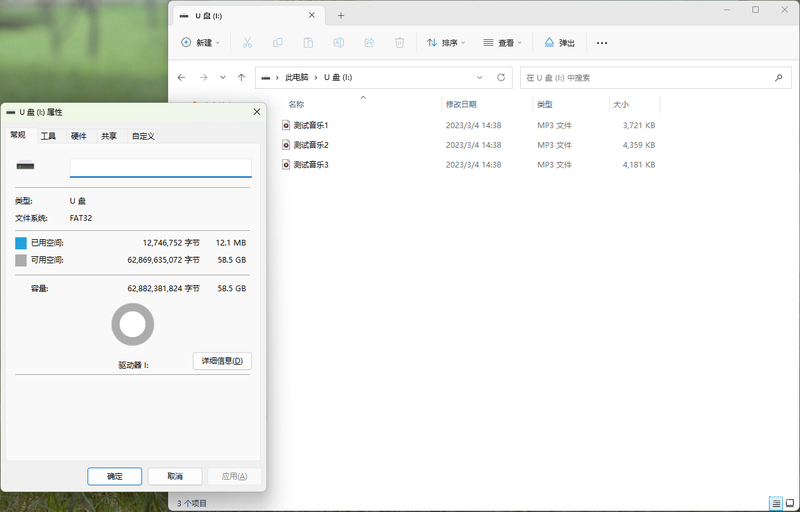This screenshot has height=512, width=800.
Task: Sort by 类型 column header
Action: pos(544,105)
